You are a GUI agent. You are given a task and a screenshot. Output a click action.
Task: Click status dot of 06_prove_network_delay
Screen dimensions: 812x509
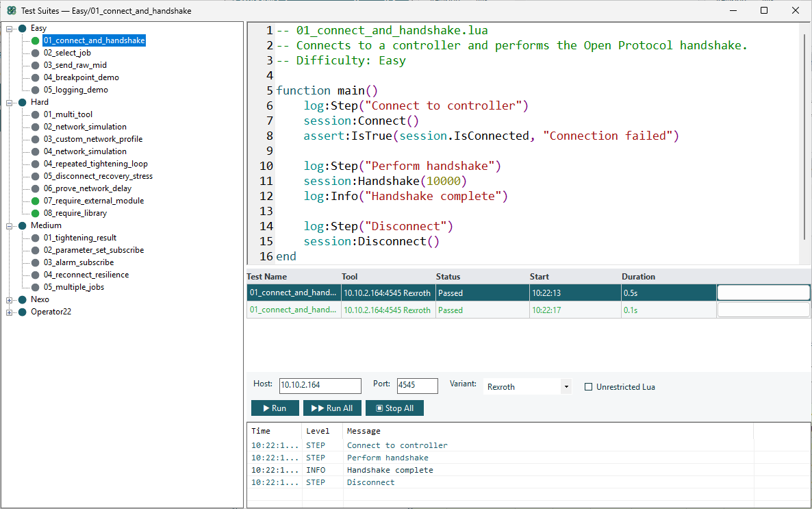tap(35, 188)
